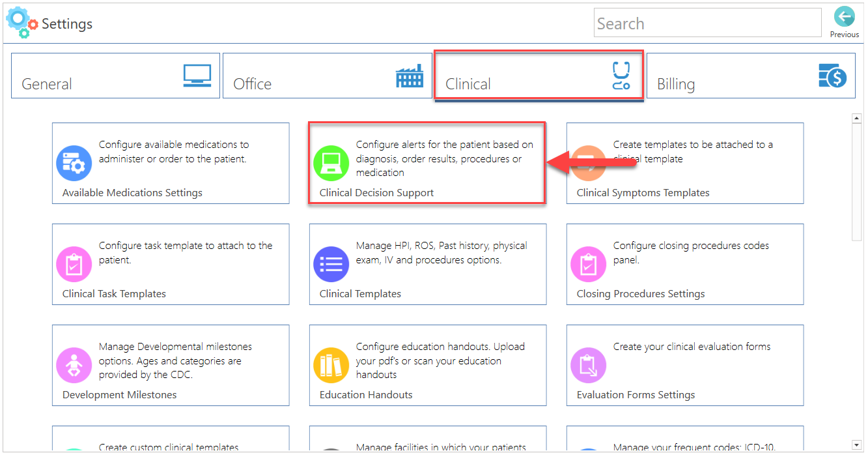Screen dimensions: 868x453
Task: Click 'Manage HPI, ROS, Past history' description
Action: (x=441, y=253)
